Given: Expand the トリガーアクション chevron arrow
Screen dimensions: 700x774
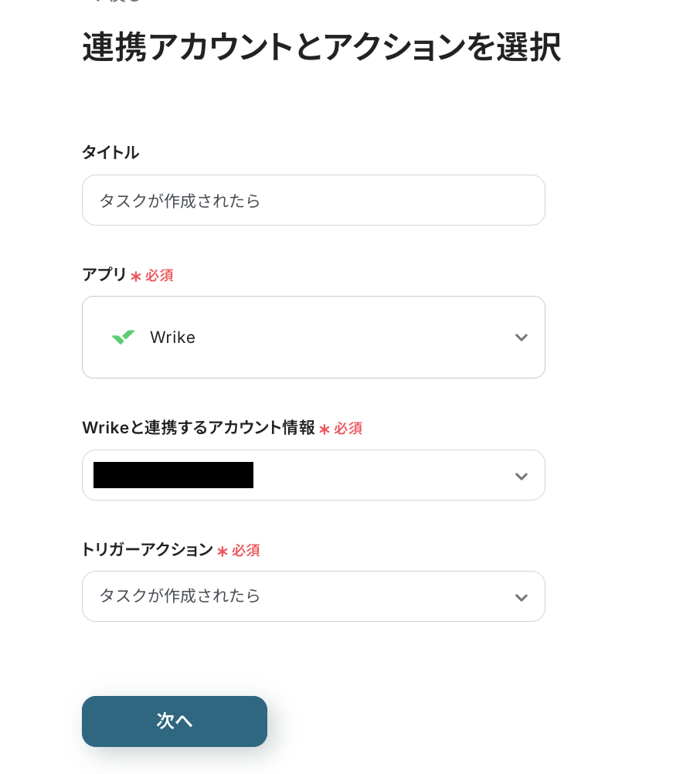Looking at the screenshot, I should [x=522, y=597].
